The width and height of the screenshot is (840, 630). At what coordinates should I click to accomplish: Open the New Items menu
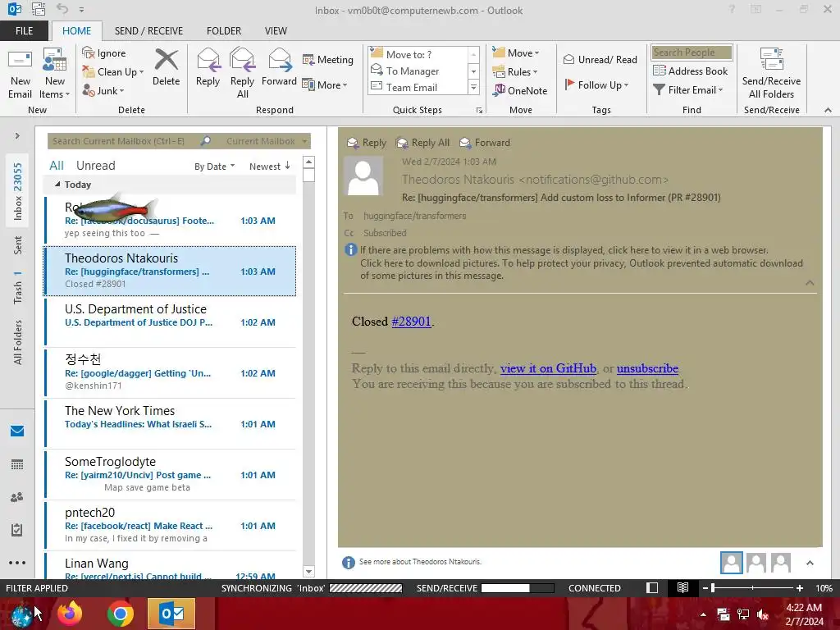[55, 74]
